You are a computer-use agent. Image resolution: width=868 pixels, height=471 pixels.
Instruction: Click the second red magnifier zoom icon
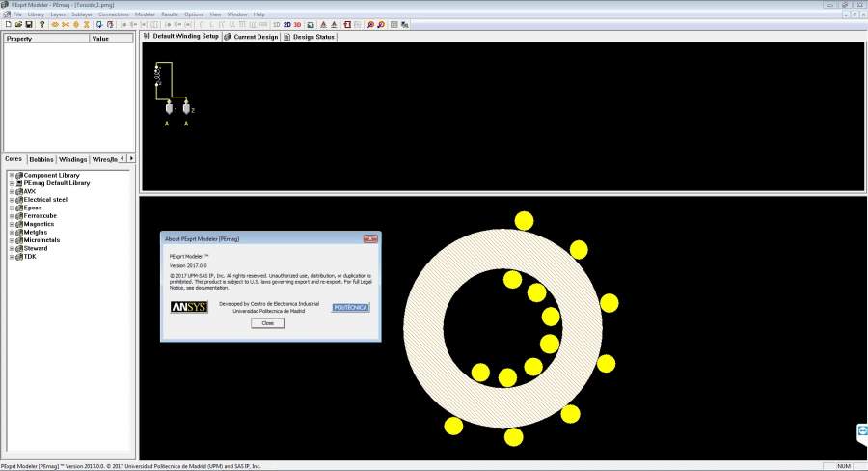click(x=381, y=25)
